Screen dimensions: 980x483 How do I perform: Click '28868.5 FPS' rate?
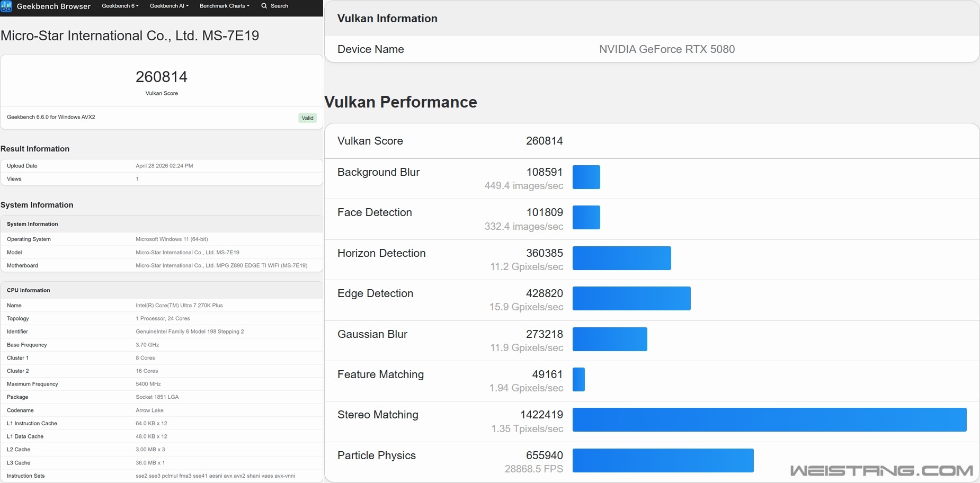click(534, 469)
